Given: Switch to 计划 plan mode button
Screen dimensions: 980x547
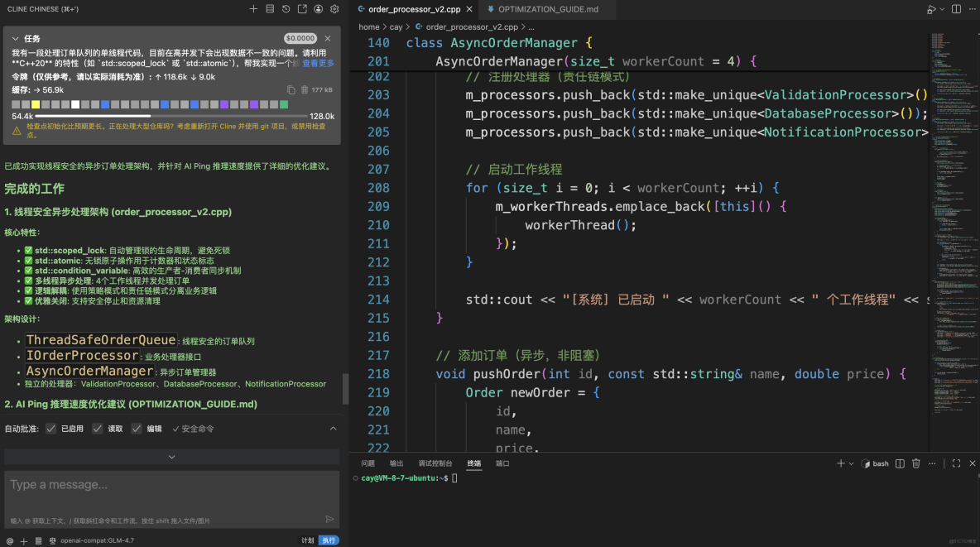Looking at the screenshot, I should coord(307,540).
